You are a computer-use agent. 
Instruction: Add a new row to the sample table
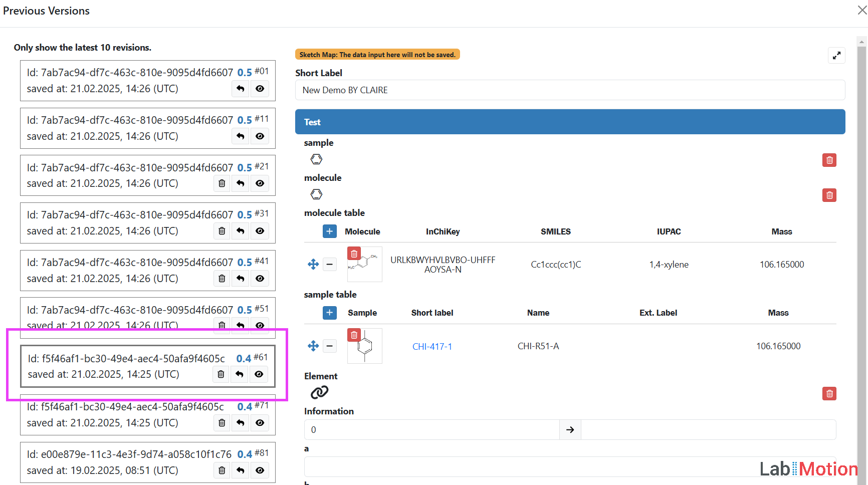(329, 313)
